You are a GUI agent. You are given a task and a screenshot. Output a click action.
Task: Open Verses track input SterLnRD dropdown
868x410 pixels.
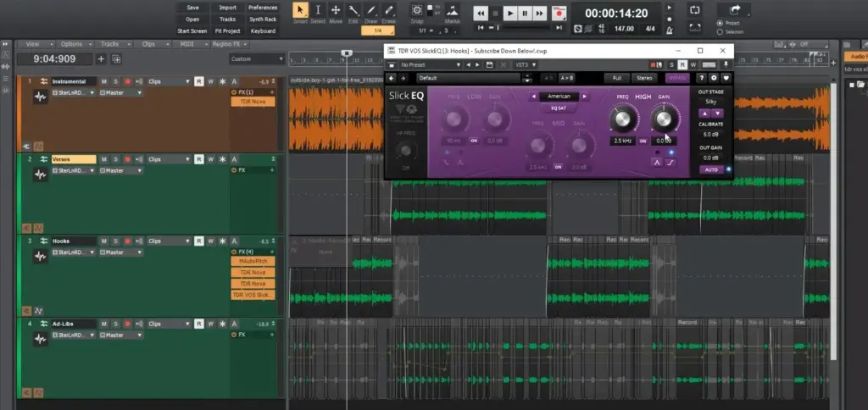(x=73, y=171)
